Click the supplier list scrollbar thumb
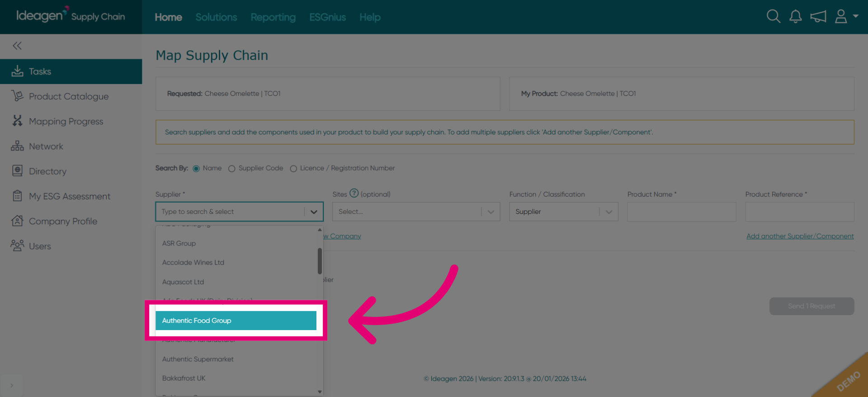Image resolution: width=868 pixels, height=397 pixels. (x=320, y=260)
